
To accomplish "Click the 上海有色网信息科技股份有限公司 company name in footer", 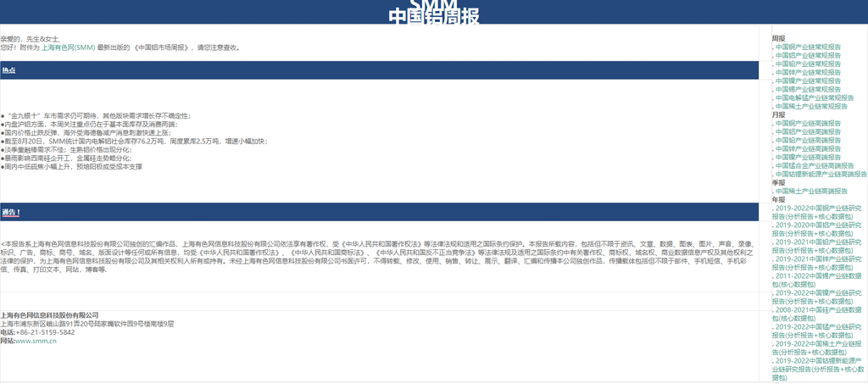I will [50, 315].
